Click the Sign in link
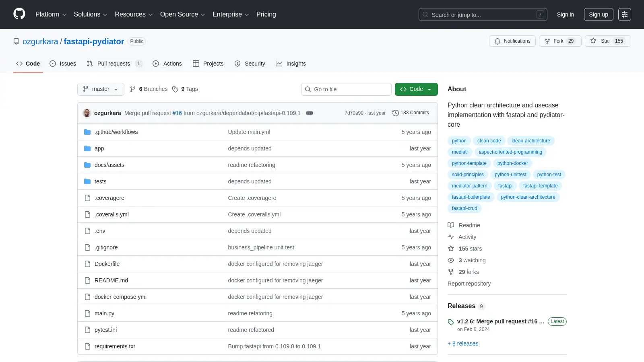 (566, 14)
